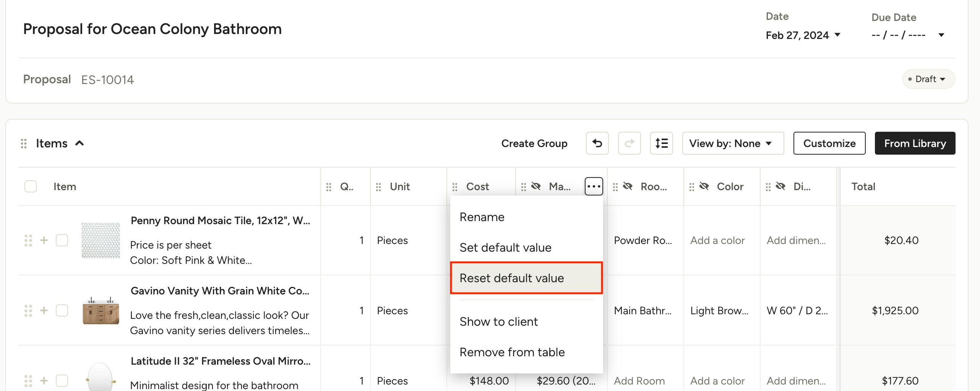The height and width of the screenshot is (391, 980).
Task: Check the Penny Round Mosaic Tile checkbox
Action: pos(62,240)
